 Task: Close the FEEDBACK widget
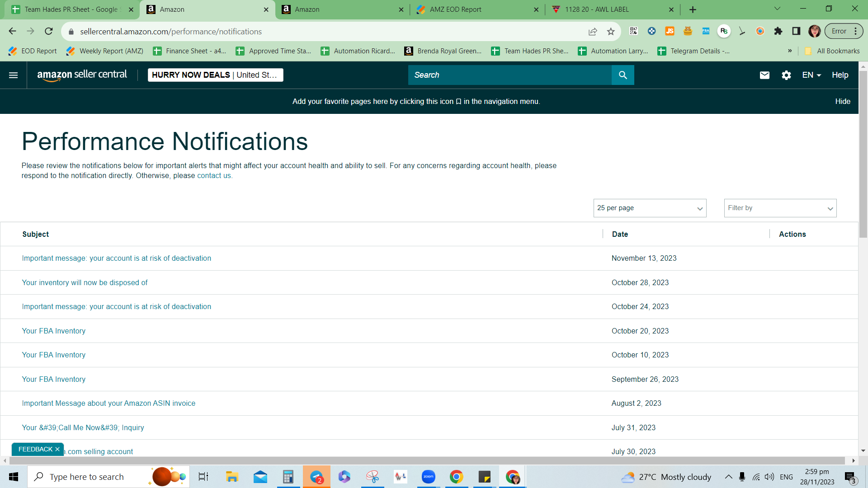[57, 449]
